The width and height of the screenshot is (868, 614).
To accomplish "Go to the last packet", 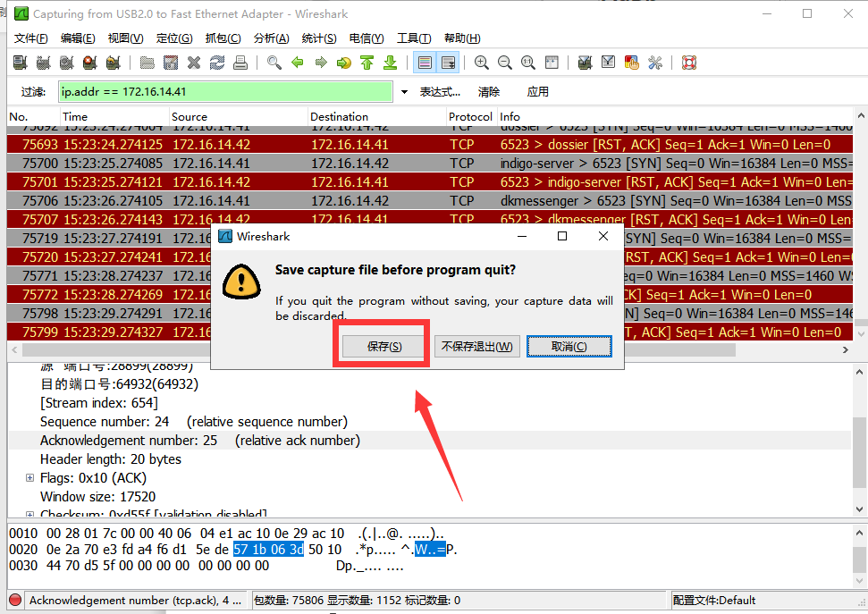I will point(391,63).
